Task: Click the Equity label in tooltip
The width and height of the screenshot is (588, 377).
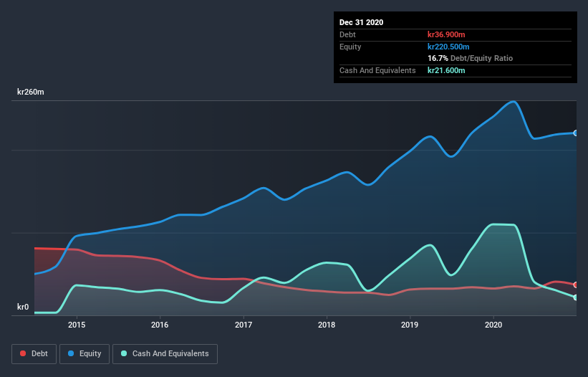Action: tap(350, 47)
